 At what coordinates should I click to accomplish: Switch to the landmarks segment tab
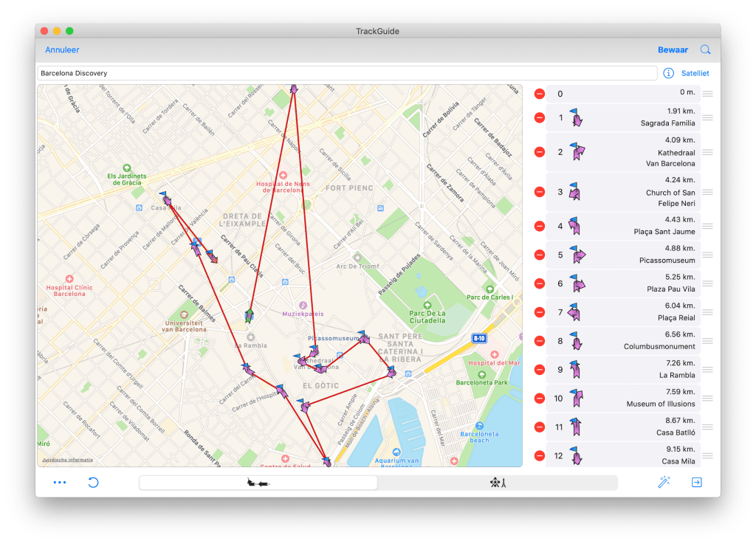click(x=497, y=483)
